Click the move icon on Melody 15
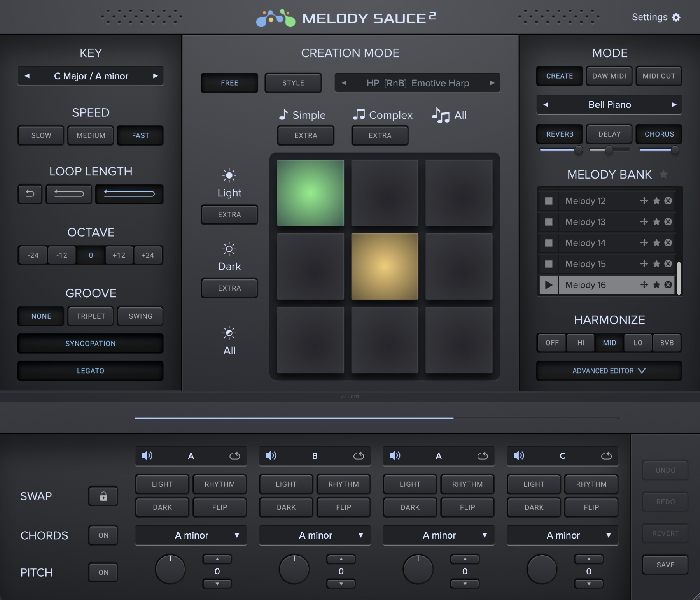The height and width of the screenshot is (600, 700). [644, 264]
